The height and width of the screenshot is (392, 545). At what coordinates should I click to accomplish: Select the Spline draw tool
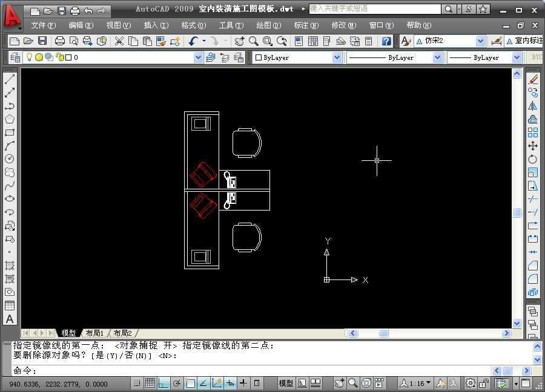[10, 185]
